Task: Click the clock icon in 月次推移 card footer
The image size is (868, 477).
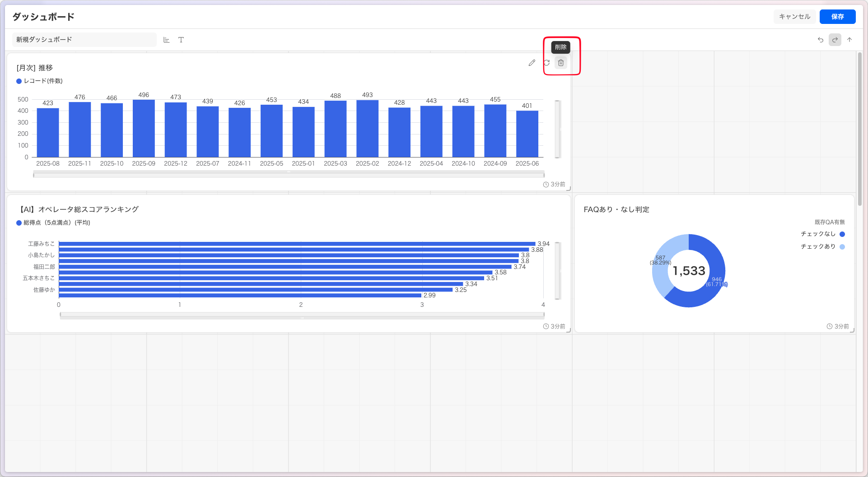Action: click(546, 185)
